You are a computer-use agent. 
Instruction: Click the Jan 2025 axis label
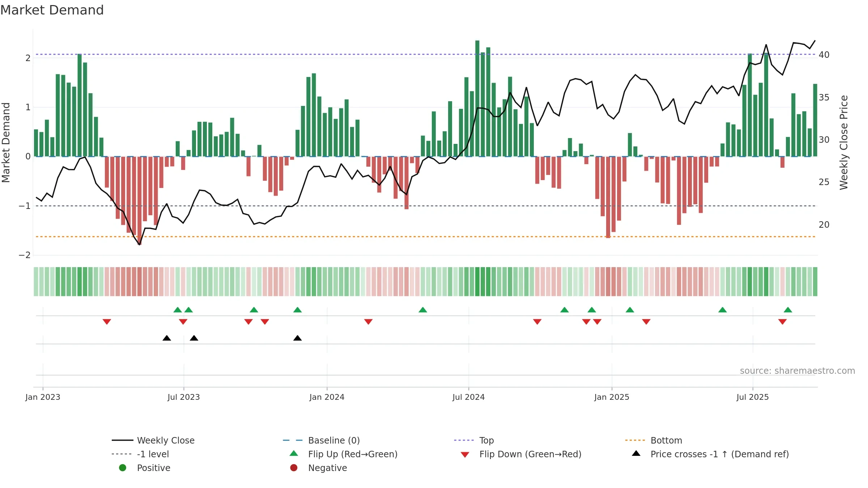pyautogui.click(x=612, y=397)
